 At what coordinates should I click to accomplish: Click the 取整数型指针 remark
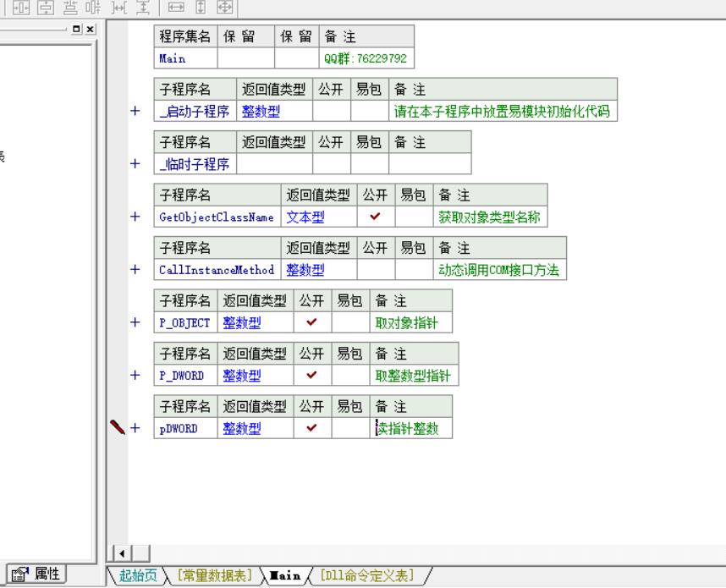point(414,375)
